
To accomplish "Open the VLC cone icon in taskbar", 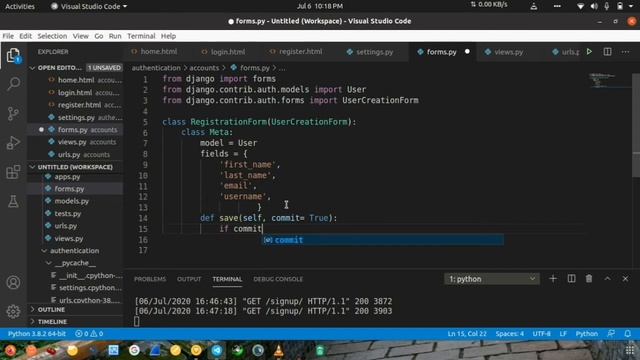I will [279, 350].
